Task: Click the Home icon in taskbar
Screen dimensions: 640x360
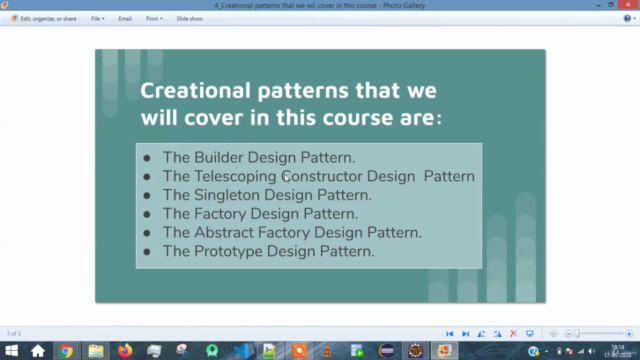Action: 38,351
